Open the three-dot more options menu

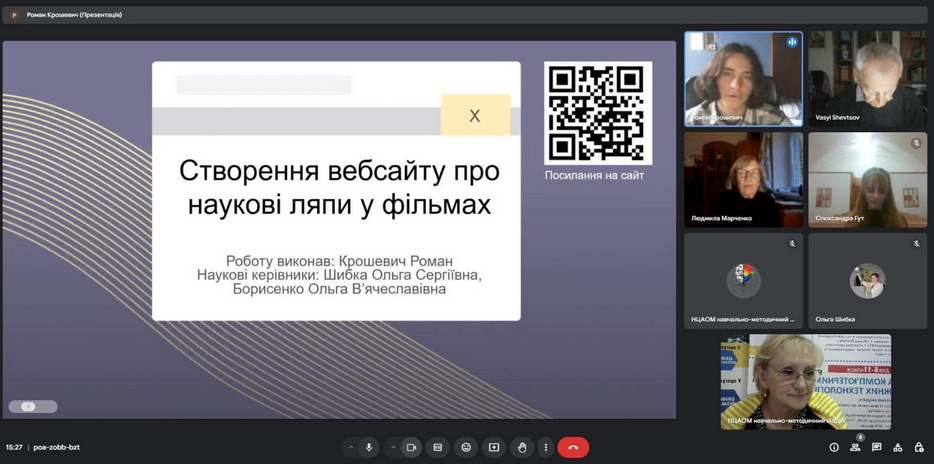click(545, 447)
